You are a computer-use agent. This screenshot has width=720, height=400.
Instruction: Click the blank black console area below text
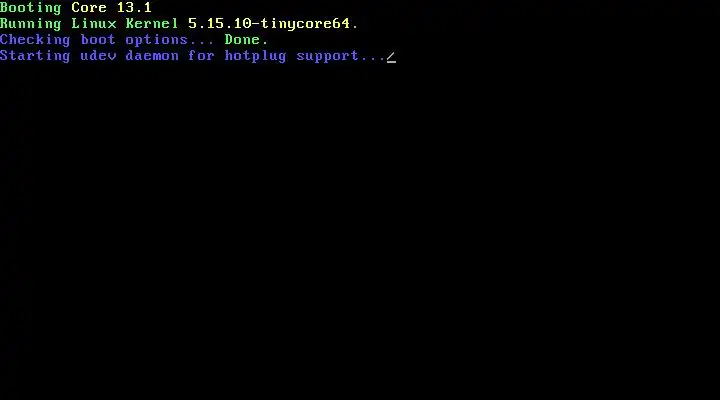click(x=360, y=230)
